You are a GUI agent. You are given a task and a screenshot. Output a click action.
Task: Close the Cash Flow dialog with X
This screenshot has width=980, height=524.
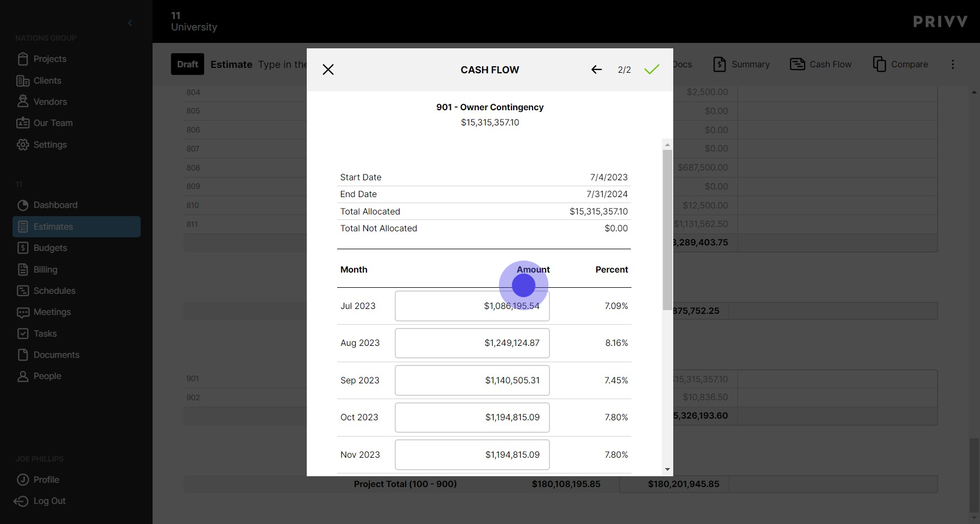click(328, 70)
